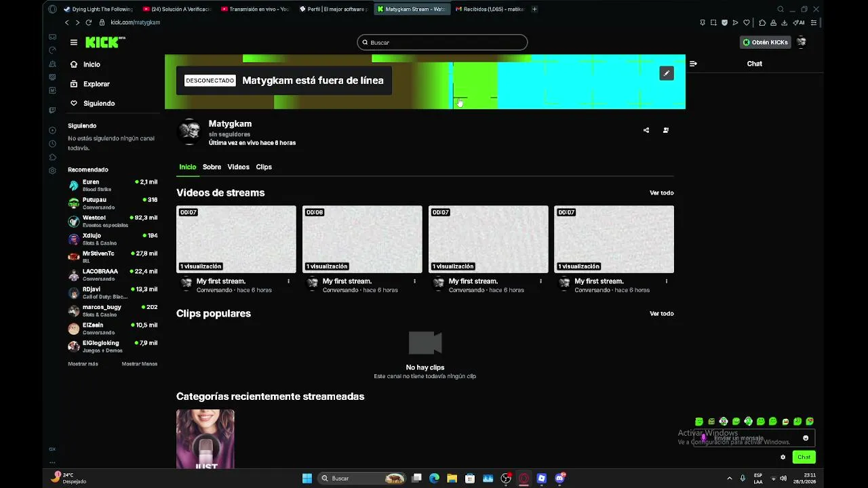
Task: Open Windows Start menu
Action: pos(307,479)
